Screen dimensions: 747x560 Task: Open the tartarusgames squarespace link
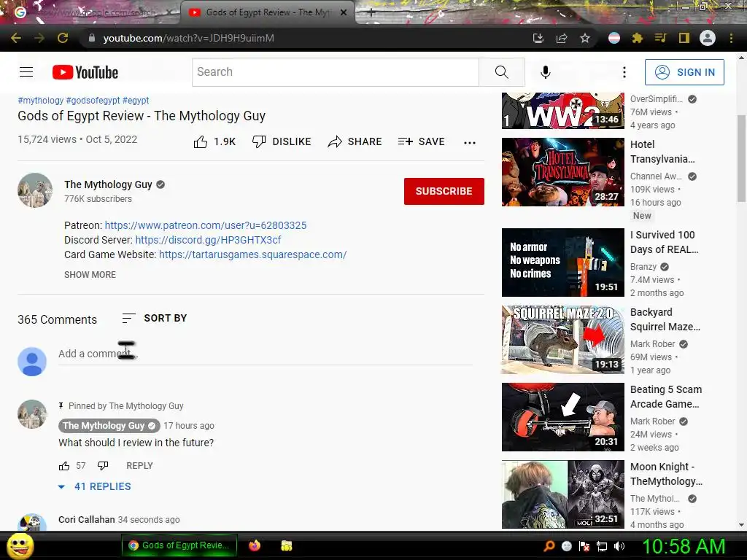(x=253, y=254)
